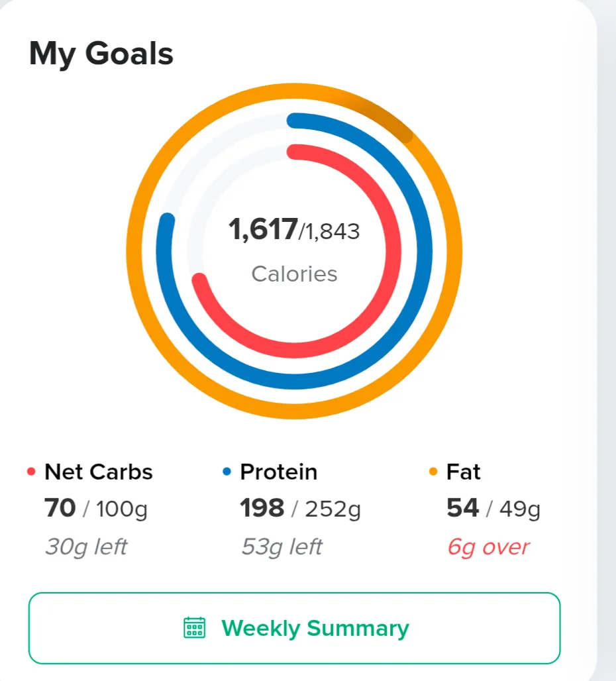
Task: Click the 198 / 252g protein value
Action: coord(301,509)
